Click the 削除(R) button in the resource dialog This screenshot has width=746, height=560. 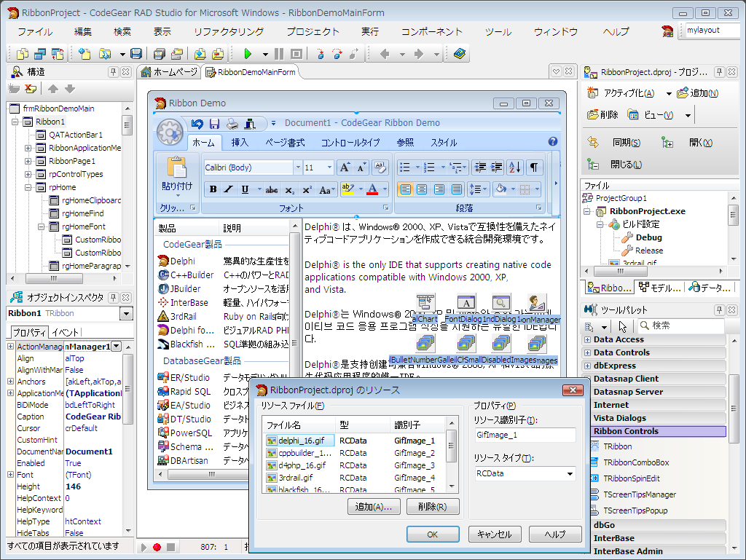[x=433, y=507]
